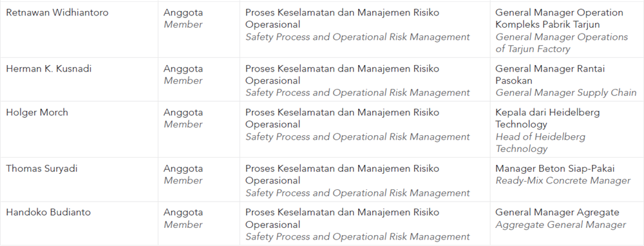Click General Manager Rantai Pasokan text
The height and width of the screenshot is (246, 644).
click(x=550, y=75)
